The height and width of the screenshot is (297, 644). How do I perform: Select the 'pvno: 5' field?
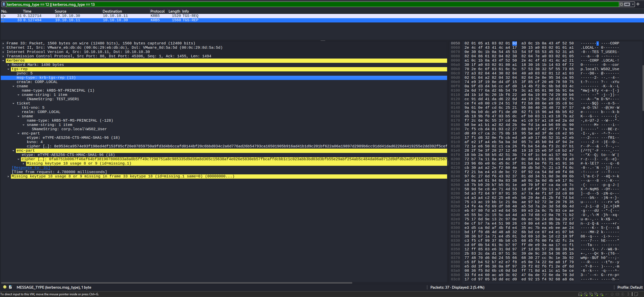(x=25, y=73)
